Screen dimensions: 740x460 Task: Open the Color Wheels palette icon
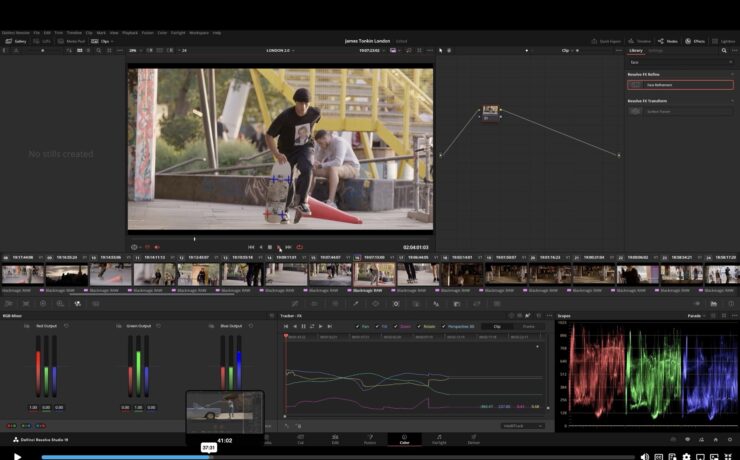43,304
